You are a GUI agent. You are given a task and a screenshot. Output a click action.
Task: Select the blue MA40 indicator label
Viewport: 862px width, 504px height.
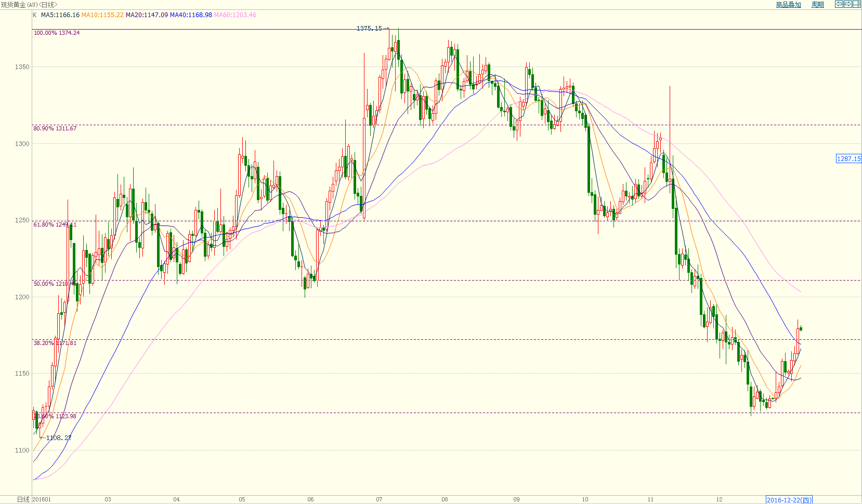coord(191,15)
